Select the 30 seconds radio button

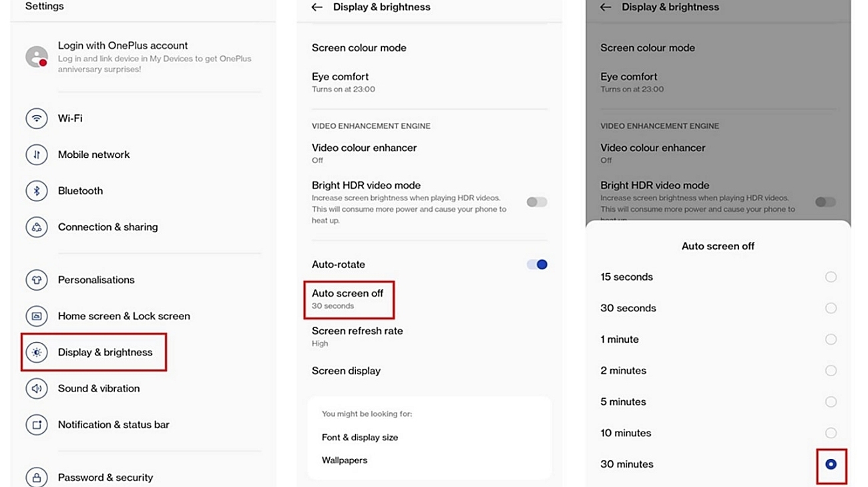[x=831, y=308]
